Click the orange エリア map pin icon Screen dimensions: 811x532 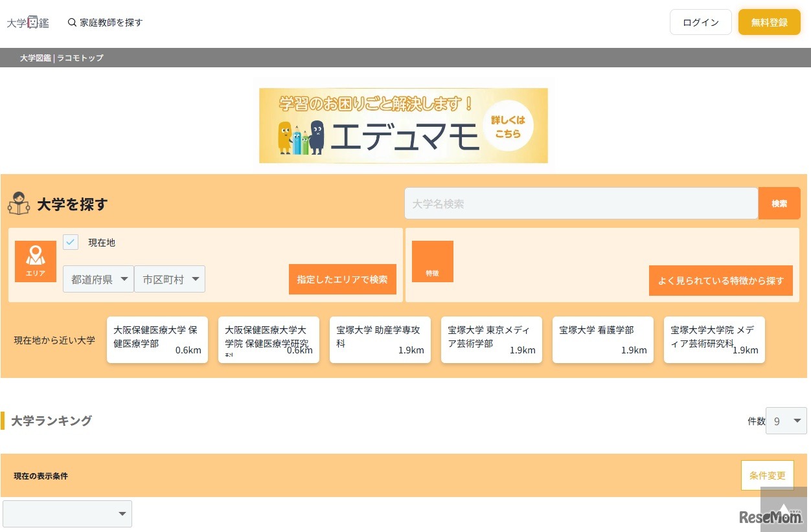point(36,261)
